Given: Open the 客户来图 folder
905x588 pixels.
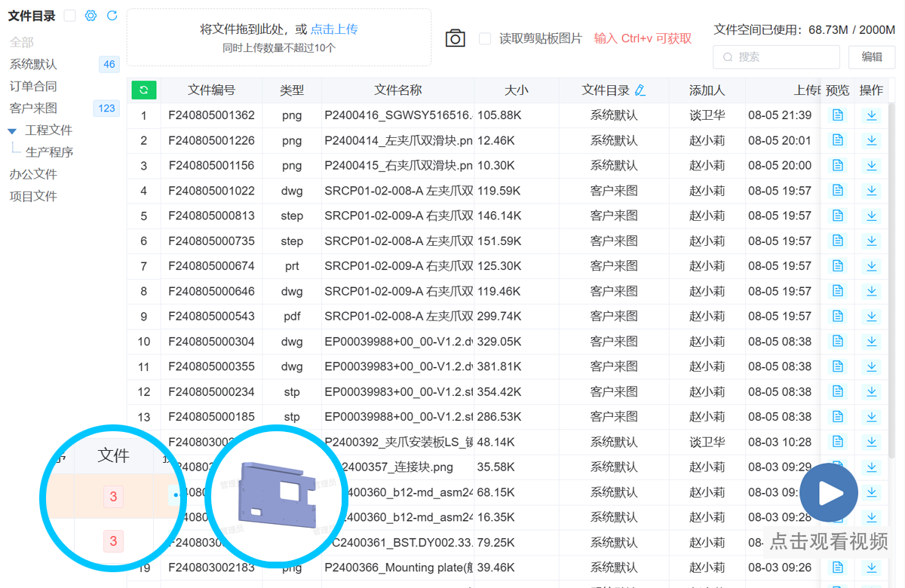Looking at the screenshot, I should click(33, 109).
